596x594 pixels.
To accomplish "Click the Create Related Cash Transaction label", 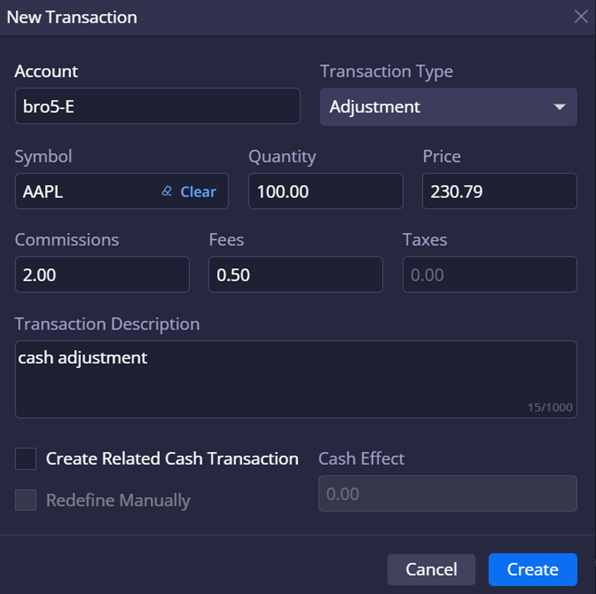I will [172, 459].
